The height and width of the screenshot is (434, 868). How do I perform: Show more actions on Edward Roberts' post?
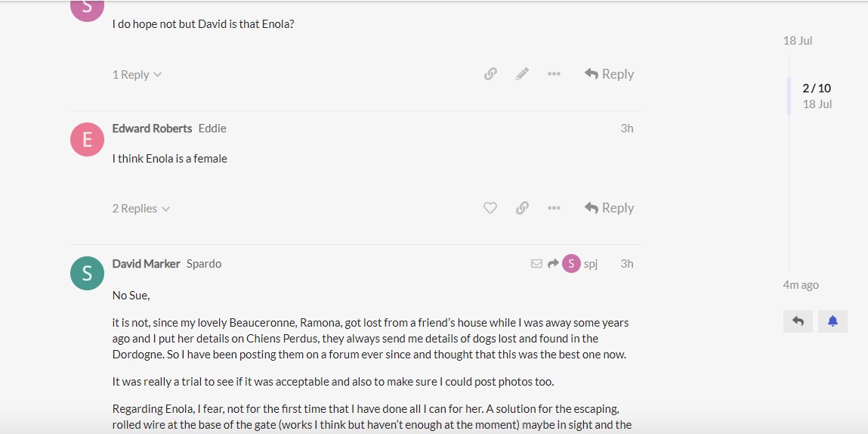(554, 208)
